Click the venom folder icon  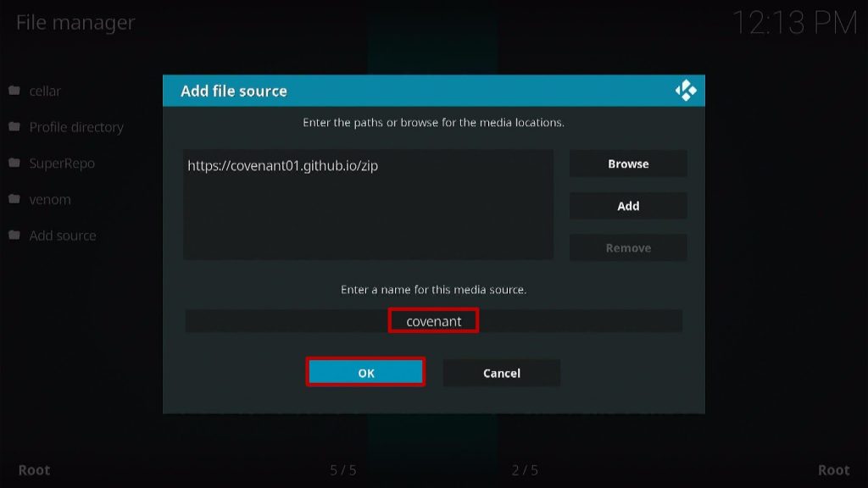click(14, 198)
